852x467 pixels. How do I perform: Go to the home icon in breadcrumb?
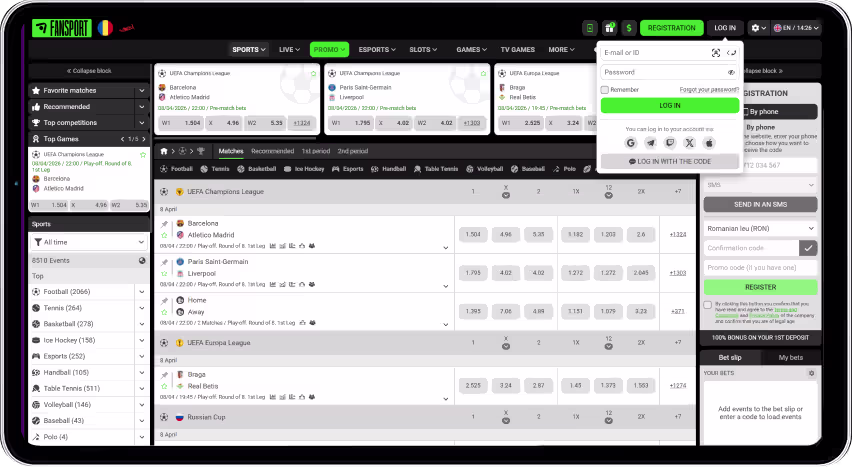tap(164, 151)
